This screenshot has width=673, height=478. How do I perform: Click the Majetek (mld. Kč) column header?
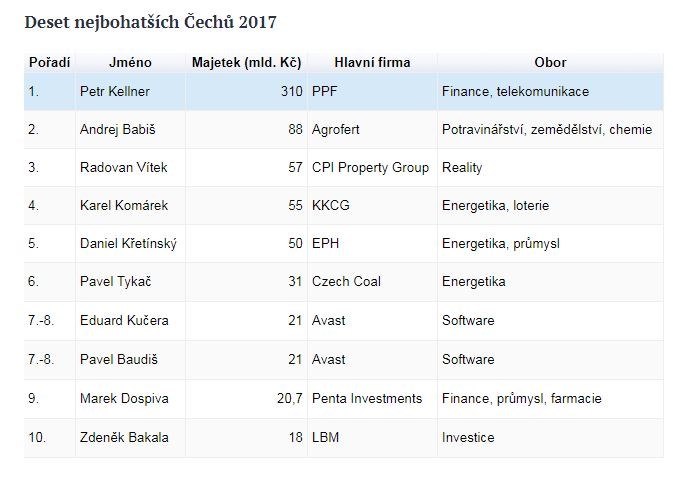(x=246, y=62)
